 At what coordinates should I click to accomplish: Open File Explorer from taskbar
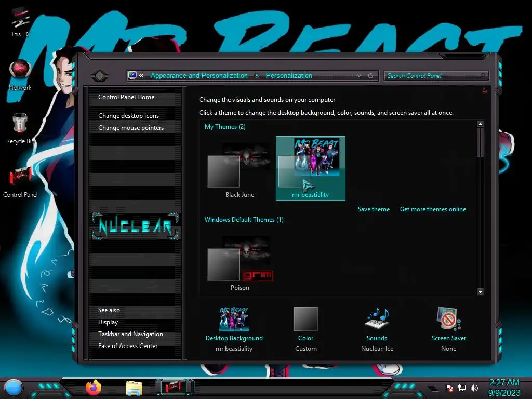(134, 388)
